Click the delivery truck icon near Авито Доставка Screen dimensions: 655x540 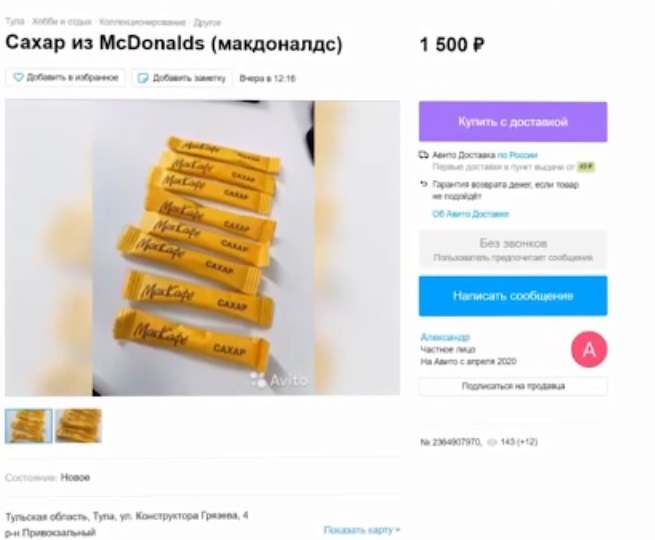coord(424,155)
